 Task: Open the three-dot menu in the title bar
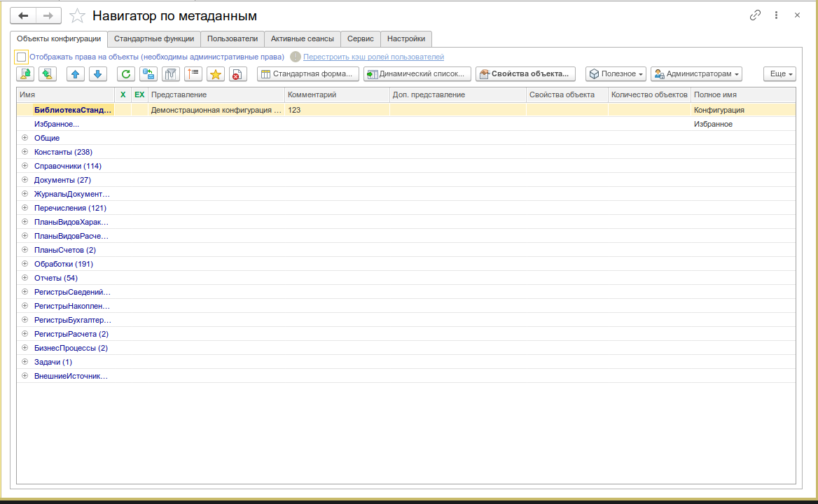(776, 15)
